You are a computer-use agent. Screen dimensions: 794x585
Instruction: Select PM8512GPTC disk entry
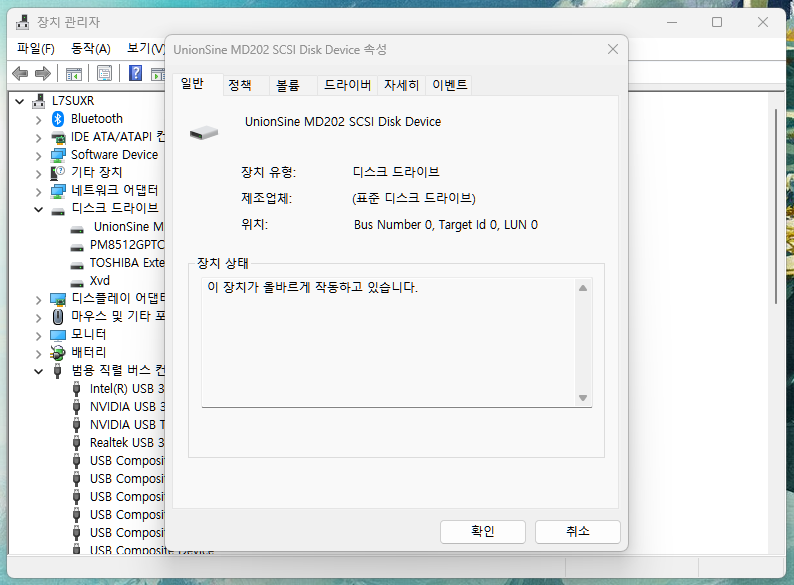[x=127, y=245]
